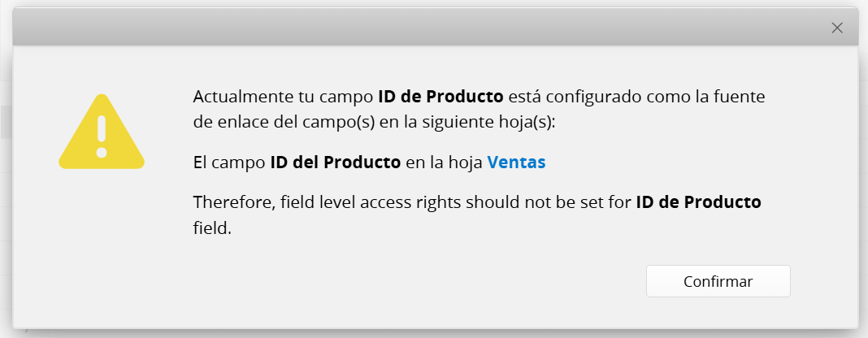868x338 pixels.
Task: Click the gray dialog title bar
Action: 421,27
